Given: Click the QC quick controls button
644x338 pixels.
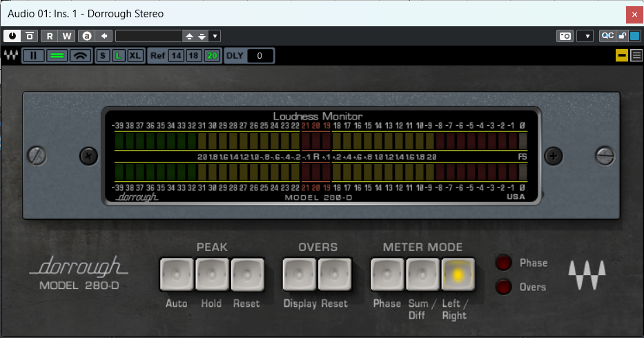Looking at the screenshot, I should pyautogui.click(x=607, y=36).
